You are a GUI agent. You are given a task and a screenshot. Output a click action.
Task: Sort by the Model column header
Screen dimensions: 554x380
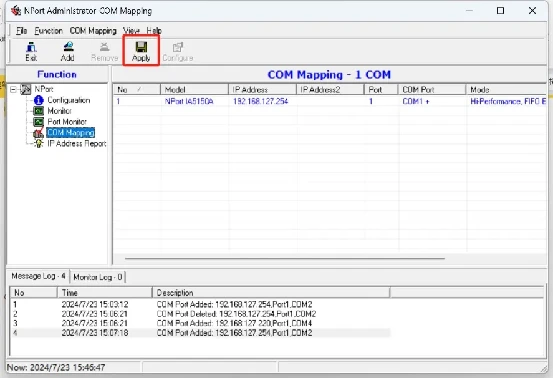[x=194, y=90]
